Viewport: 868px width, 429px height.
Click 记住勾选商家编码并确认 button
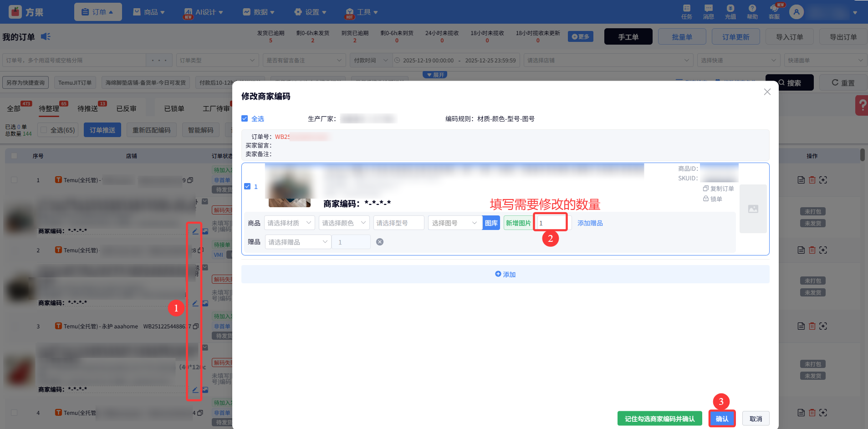[x=660, y=419]
